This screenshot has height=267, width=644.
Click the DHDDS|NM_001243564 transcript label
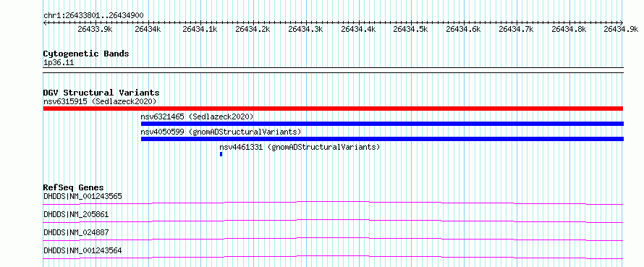(82, 250)
